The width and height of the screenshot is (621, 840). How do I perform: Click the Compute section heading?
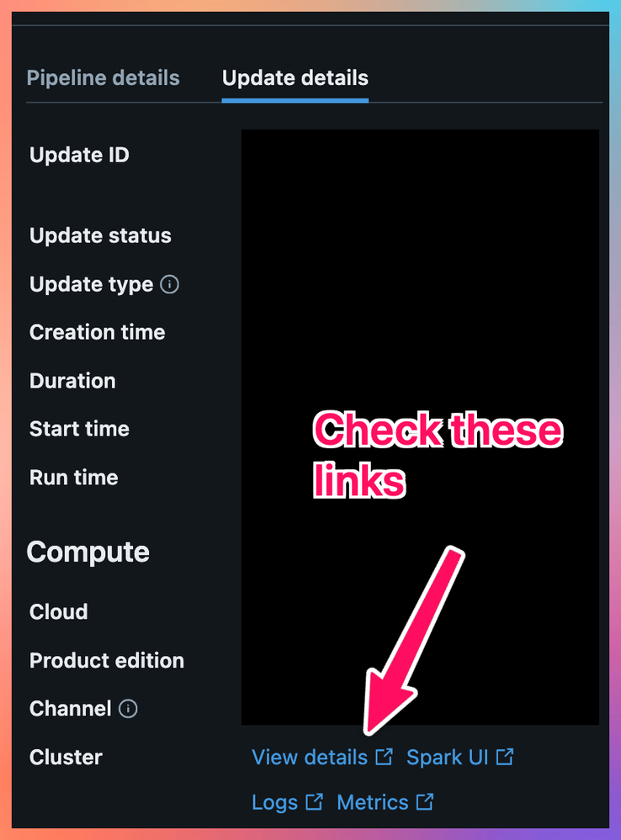[x=88, y=552]
